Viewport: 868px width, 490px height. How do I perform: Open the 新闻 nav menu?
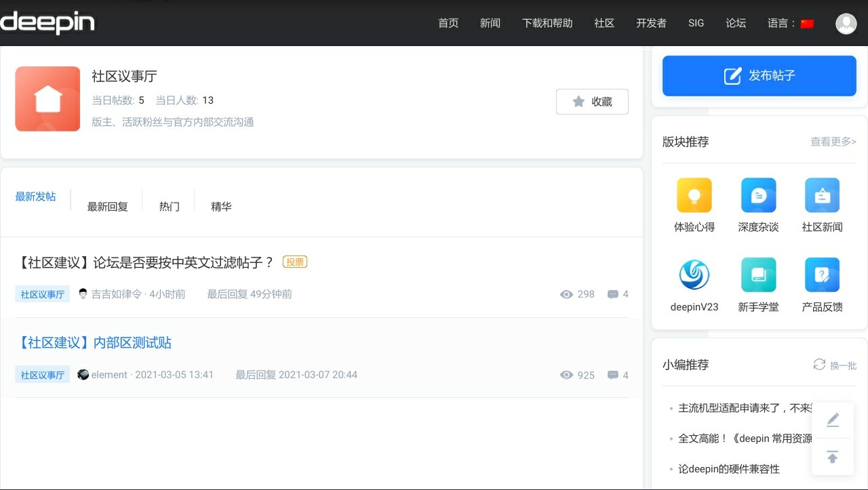(x=490, y=23)
